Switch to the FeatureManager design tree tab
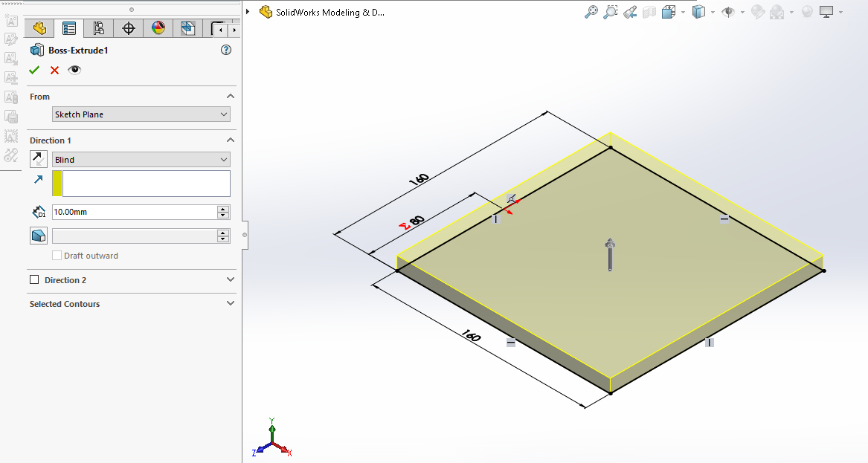Viewport: 868px width, 463px height. pyautogui.click(x=39, y=29)
